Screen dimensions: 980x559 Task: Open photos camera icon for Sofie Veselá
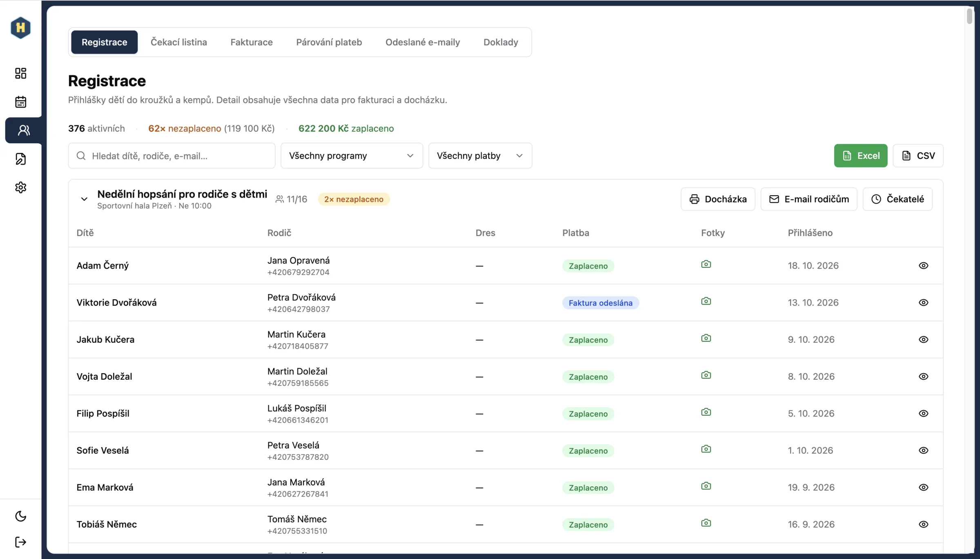pos(706,449)
